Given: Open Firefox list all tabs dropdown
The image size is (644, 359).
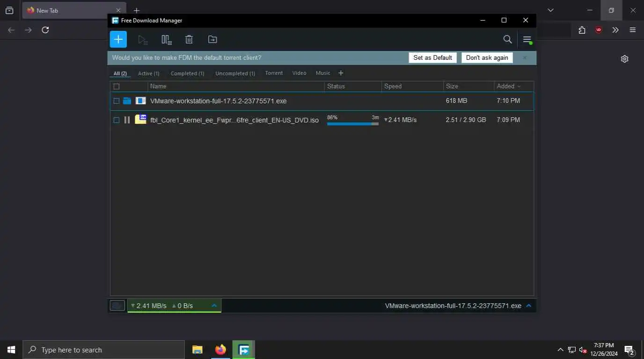Looking at the screenshot, I should [550, 10].
